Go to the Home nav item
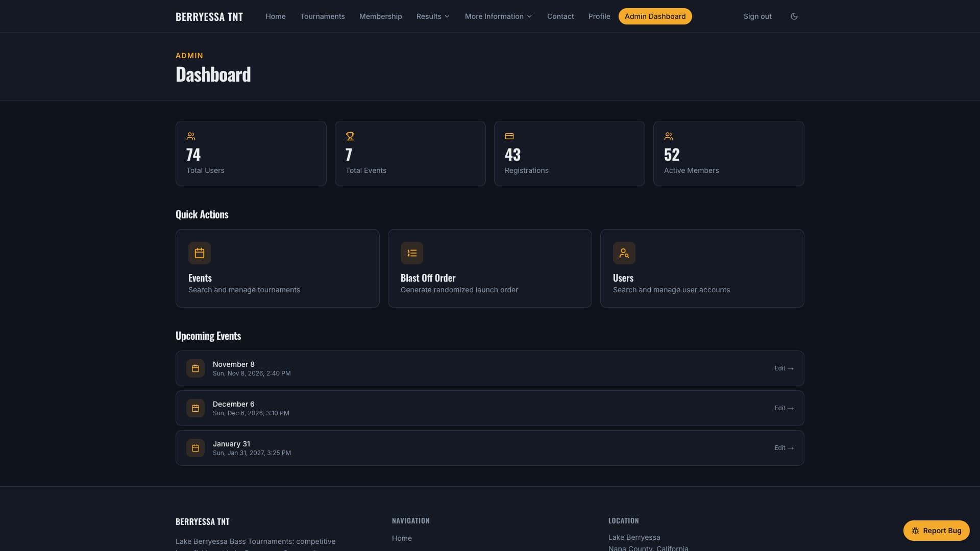This screenshot has height=551, width=980. tap(276, 16)
